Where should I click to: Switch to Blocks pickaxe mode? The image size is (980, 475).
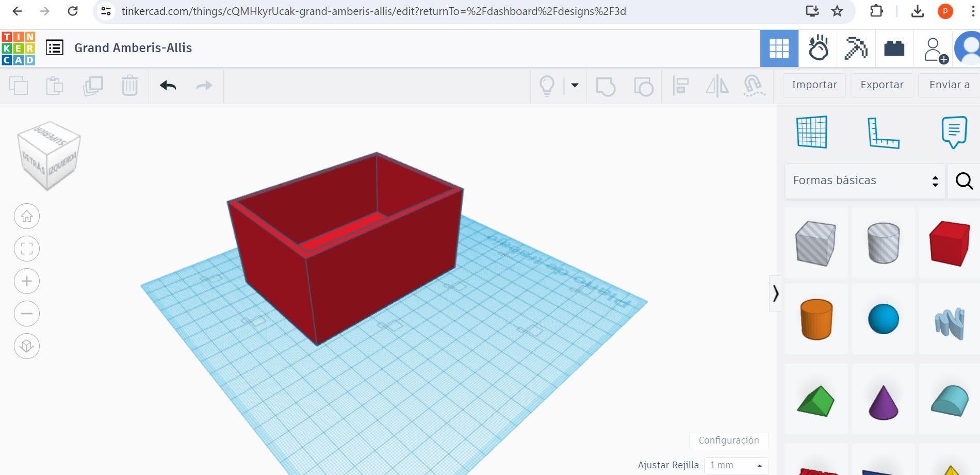click(856, 48)
